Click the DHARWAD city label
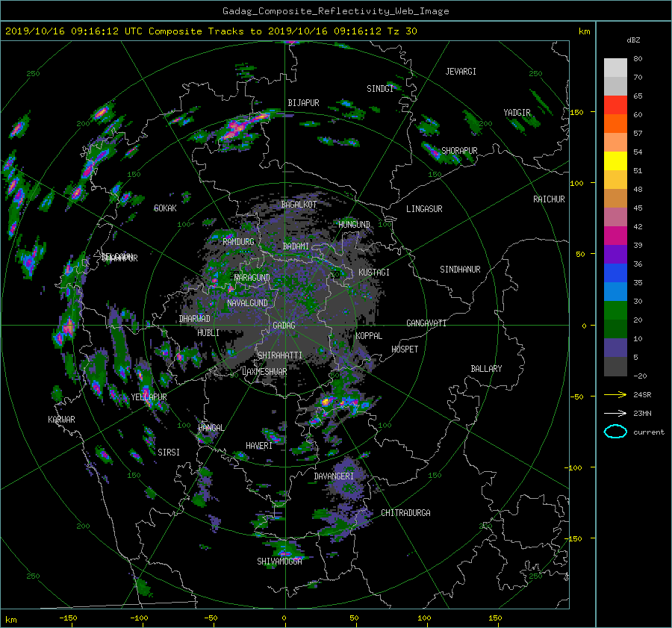The height and width of the screenshot is (628, 672). pos(195,319)
